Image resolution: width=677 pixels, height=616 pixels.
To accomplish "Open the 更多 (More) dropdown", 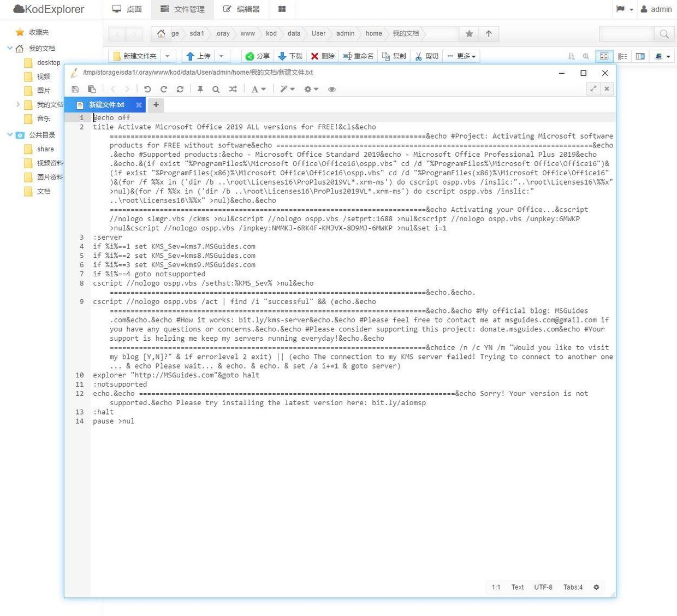I will 461,56.
